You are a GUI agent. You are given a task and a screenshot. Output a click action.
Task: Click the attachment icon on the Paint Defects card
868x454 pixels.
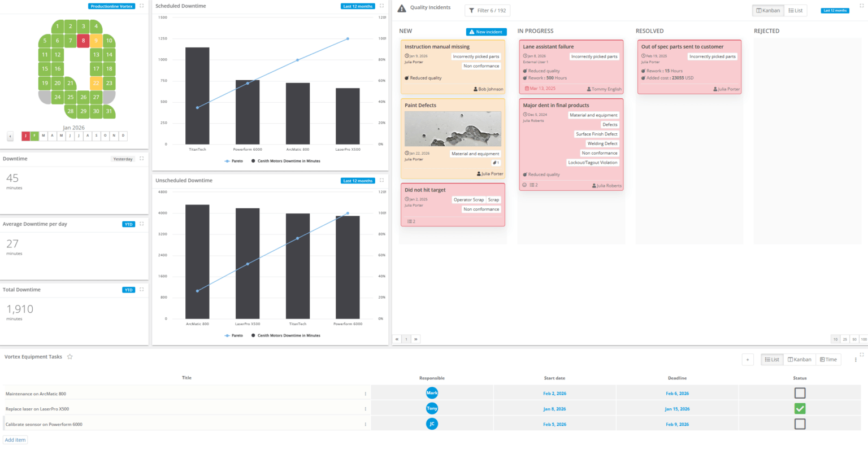(x=496, y=163)
